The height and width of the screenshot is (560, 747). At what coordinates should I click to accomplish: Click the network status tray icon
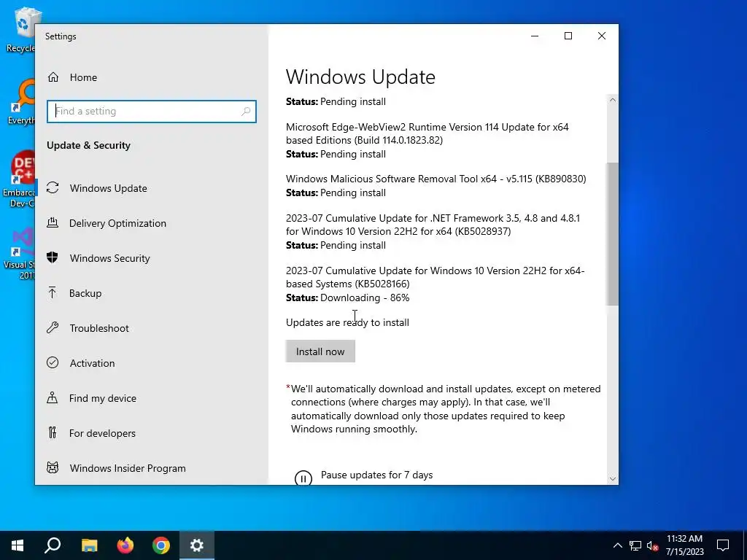point(635,545)
